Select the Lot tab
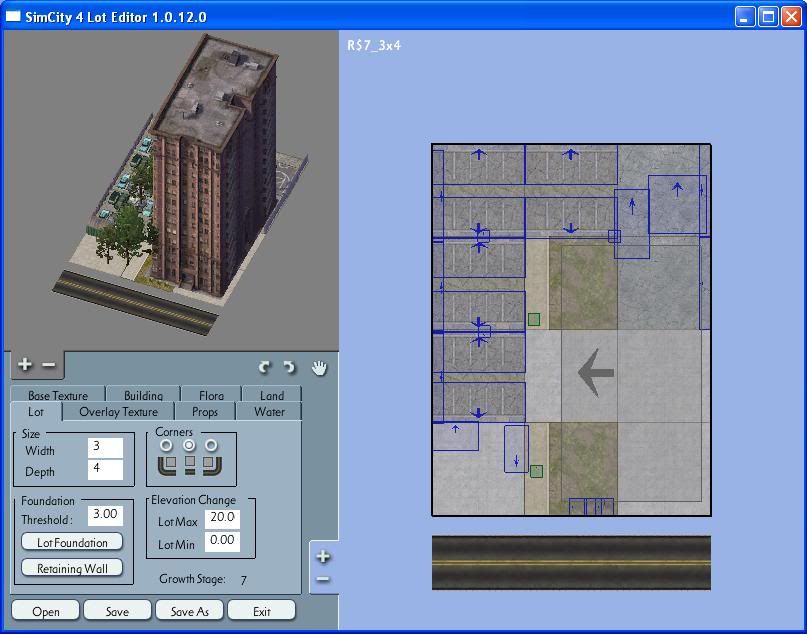The image size is (807, 634). click(x=36, y=412)
